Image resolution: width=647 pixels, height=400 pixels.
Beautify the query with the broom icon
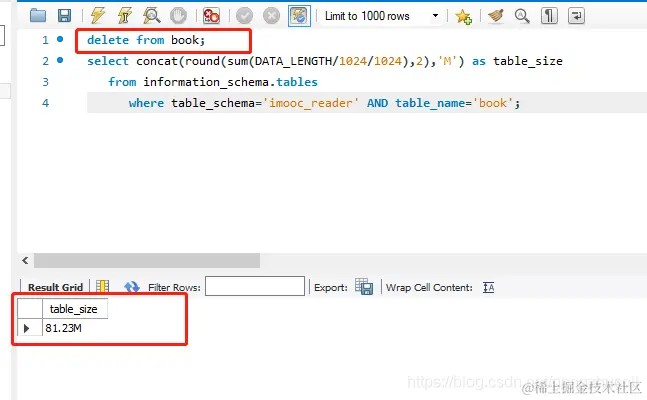pos(496,16)
